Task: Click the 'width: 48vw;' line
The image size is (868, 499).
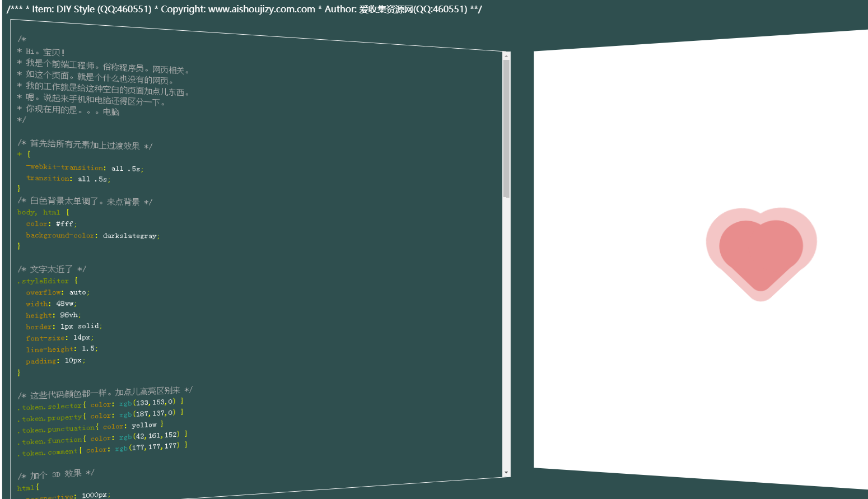Action: 52,304
